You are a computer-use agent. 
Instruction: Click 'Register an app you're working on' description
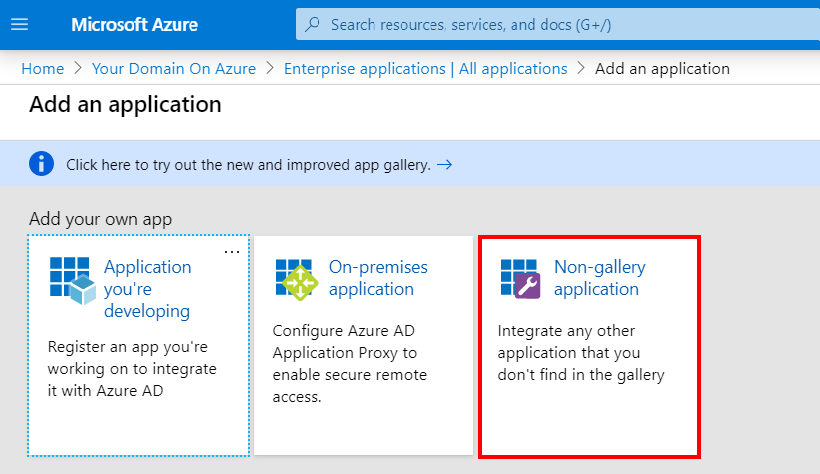(x=132, y=369)
